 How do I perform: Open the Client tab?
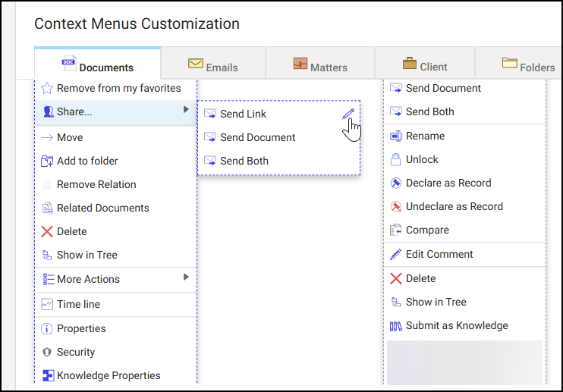point(425,64)
